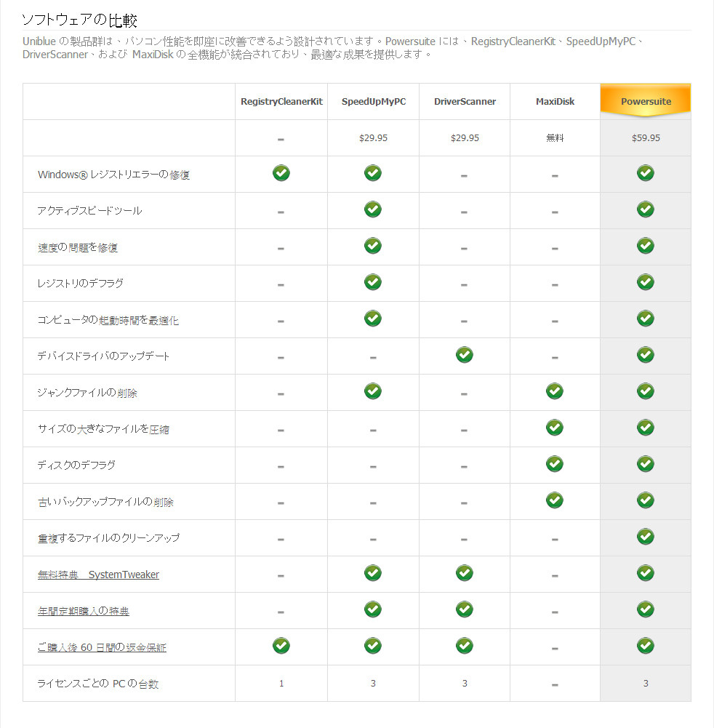714x728 pixels.
Task: Click Powersuite checkmark in レジストリのデフラグ row
Action: (x=646, y=282)
